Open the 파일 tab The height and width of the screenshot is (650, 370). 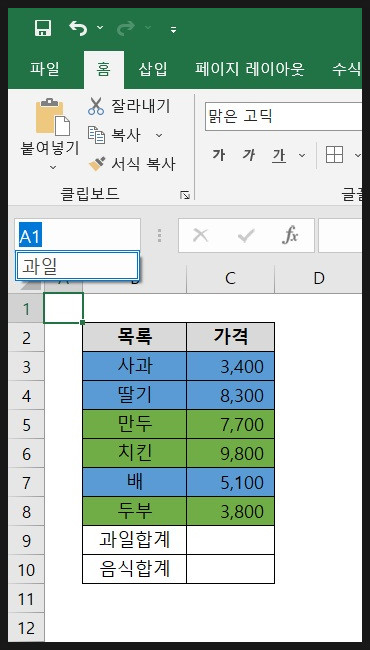click(45, 69)
